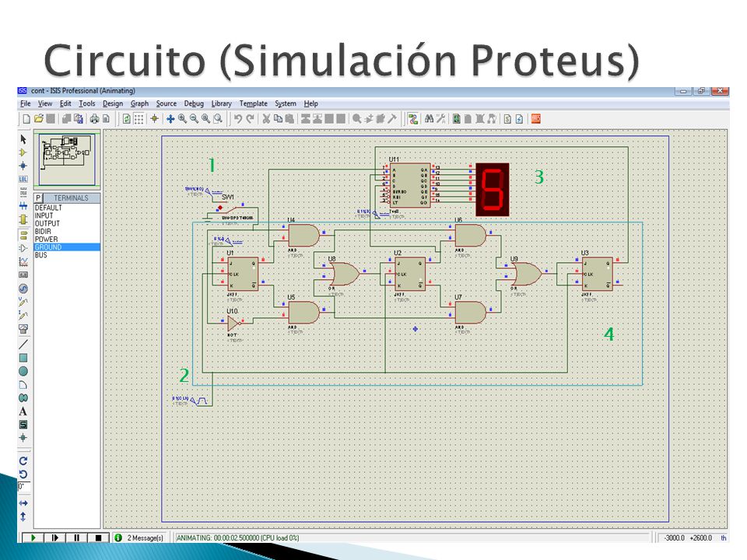Open the Template menu
This screenshot has height=560, width=747.
coord(254,103)
